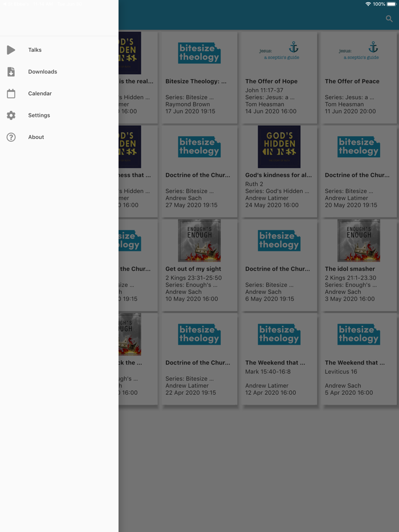Select date '27 May 2020 19:15'
This screenshot has width=399, height=532.
point(191,205)
